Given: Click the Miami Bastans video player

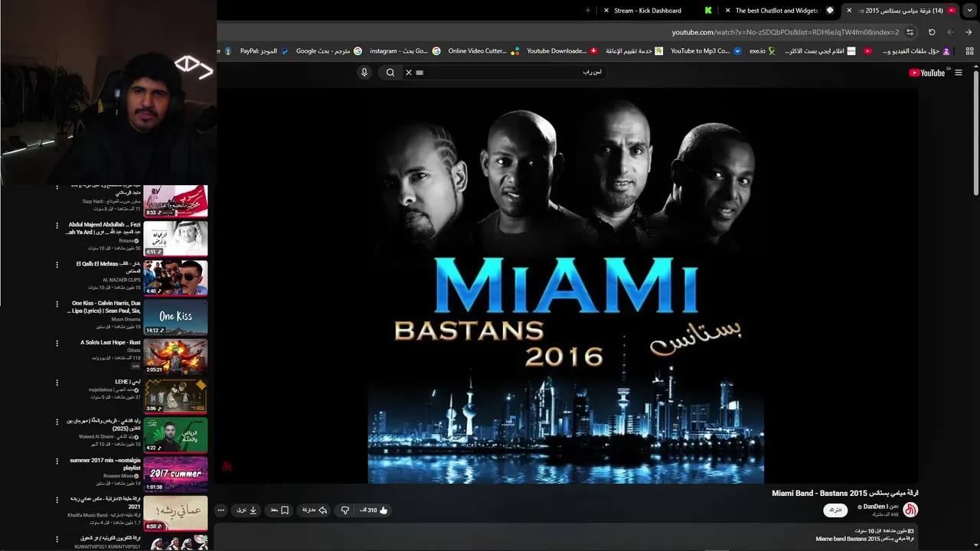Looking at the screenshot, I should click(x=566, y=285).
